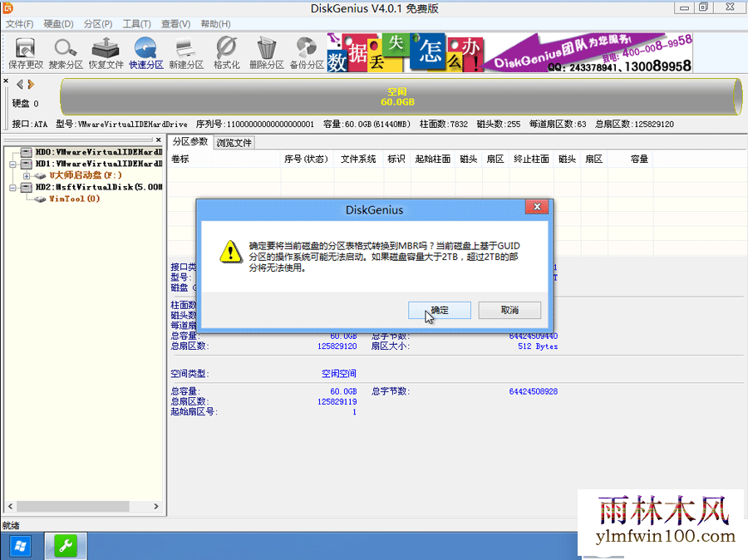The height and width of the screenshot is (560, 748).
Task: Click the 125829119 total sectors value
Action: [337, 401]
